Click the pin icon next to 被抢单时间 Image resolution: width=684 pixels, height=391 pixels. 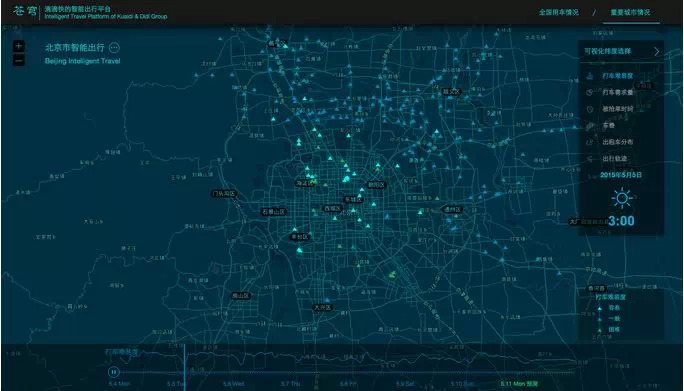(590, 109)
